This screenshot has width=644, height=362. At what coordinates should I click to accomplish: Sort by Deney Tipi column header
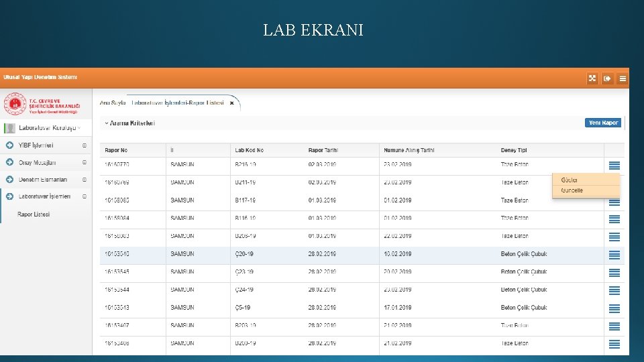pyautogui.click(x=514, y=150)
